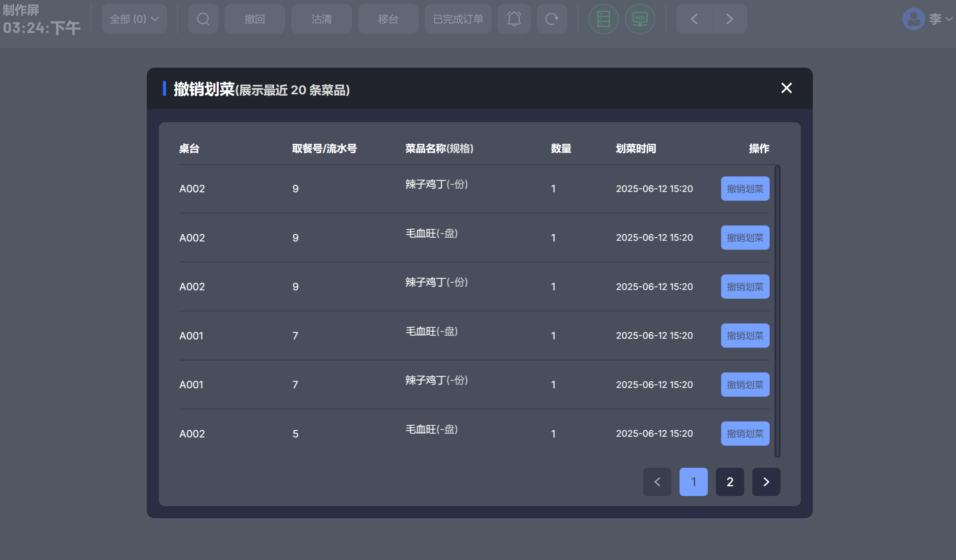Go to pagination previous page arrow
The height and width of the screenshot is (560, 956).
point(657,482)
